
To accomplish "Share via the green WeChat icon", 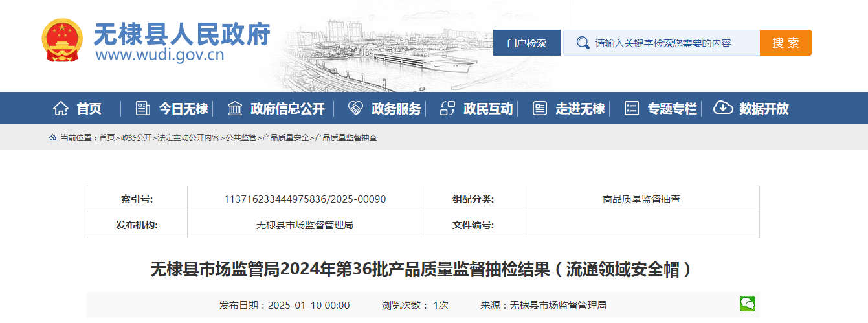I will 748,304.
